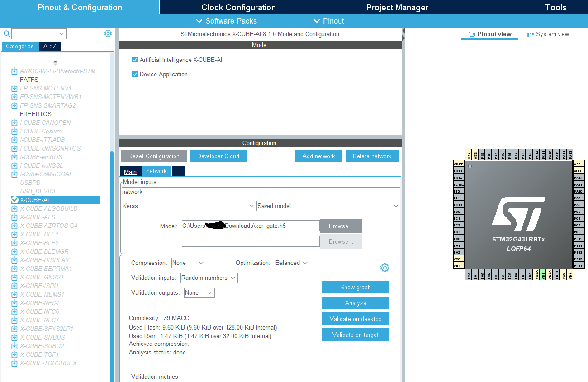This screenshot has width=588, height=382.
Task: Click download icon beside FP-SNS-SMARTAG2
Action: (14, 105)
